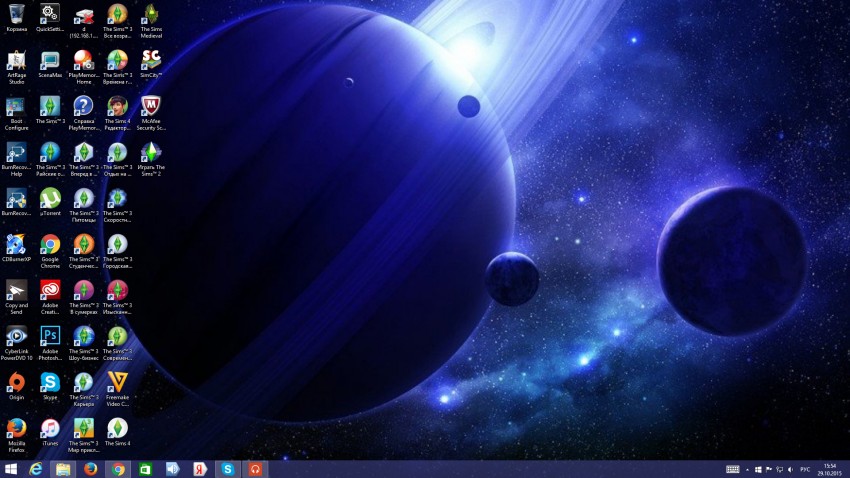The height and width of the screenshot is (478, 850).
Task: Open the taskbar clock and date
Action: pyautogui.click(x=830, y=468)
